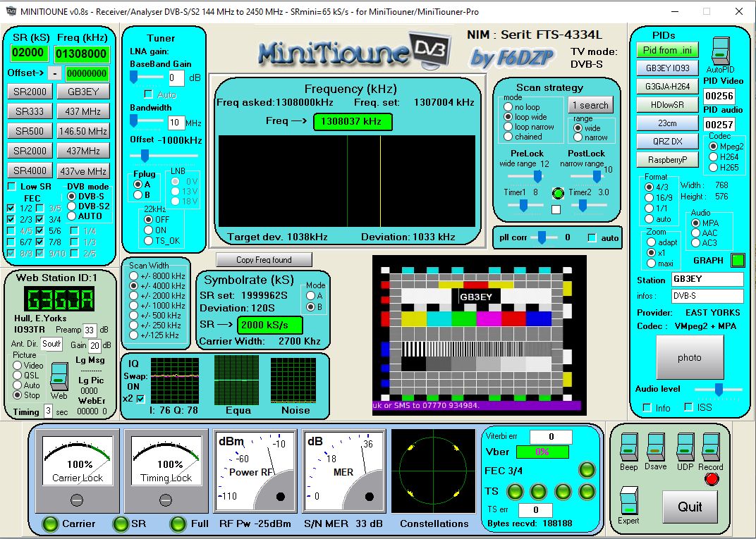Toggle the Dsave switch
This screenshot has height=539, width=756.
click(x=656, y=447)
